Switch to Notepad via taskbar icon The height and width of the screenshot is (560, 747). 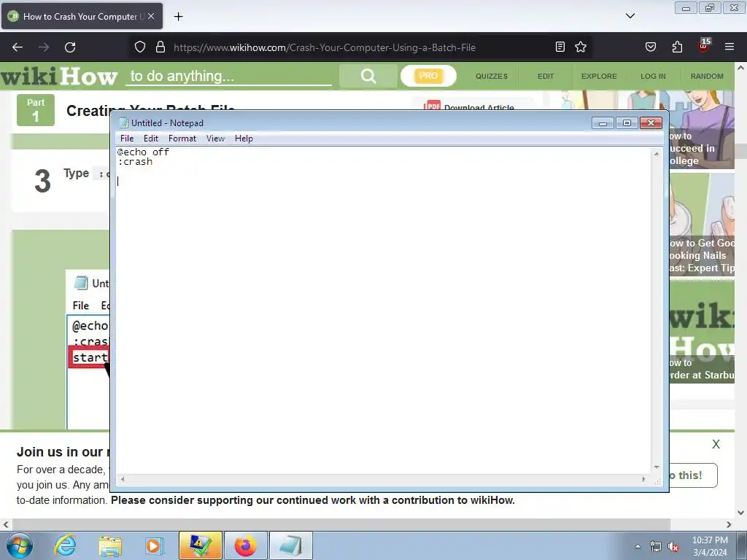(x=290, y=545)
